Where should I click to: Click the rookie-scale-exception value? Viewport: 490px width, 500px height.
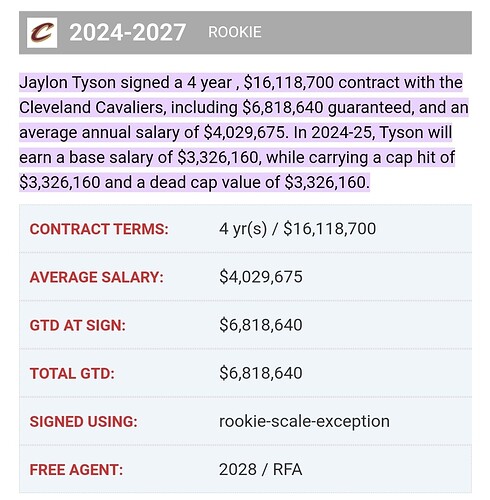coord(304,421)
